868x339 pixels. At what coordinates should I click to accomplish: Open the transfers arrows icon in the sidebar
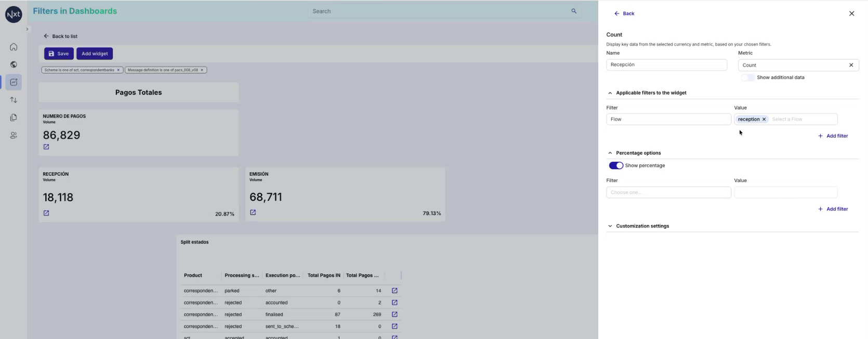(x=14, y=100)
